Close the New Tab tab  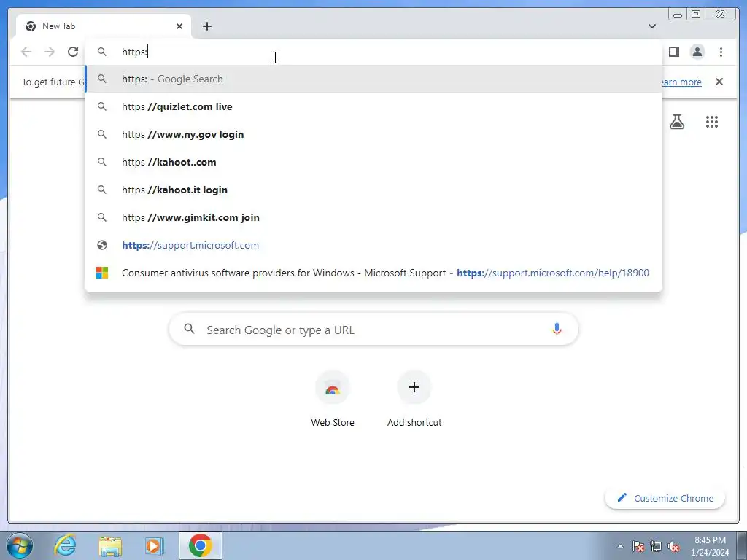[179, 26]
